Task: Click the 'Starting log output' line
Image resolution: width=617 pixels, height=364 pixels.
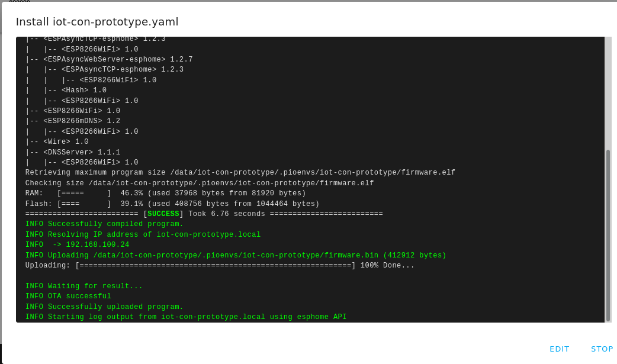Action: click(x=186, y=317)
